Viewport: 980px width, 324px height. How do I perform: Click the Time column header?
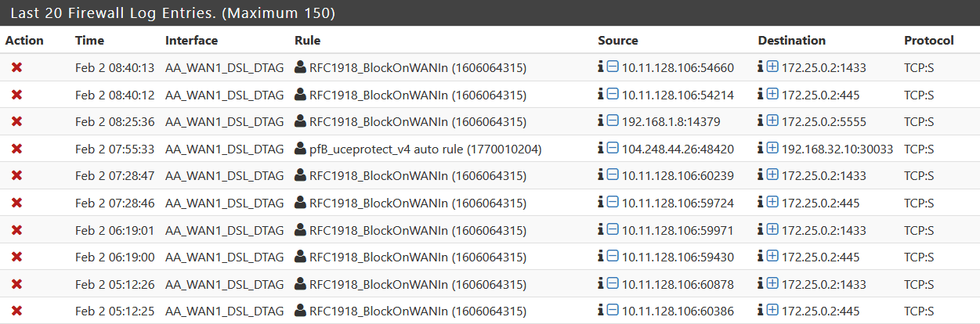click(89, 41)
